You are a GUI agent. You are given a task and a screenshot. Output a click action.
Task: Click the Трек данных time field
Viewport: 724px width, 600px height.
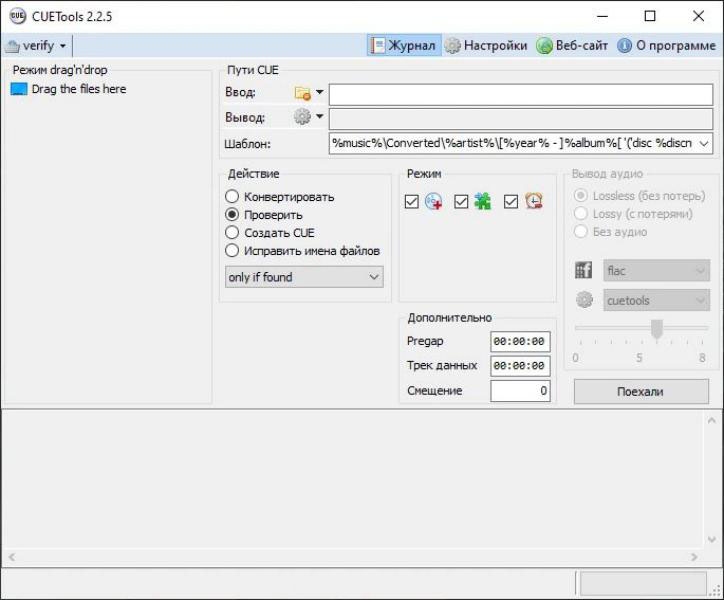click(x=520, y=366)
